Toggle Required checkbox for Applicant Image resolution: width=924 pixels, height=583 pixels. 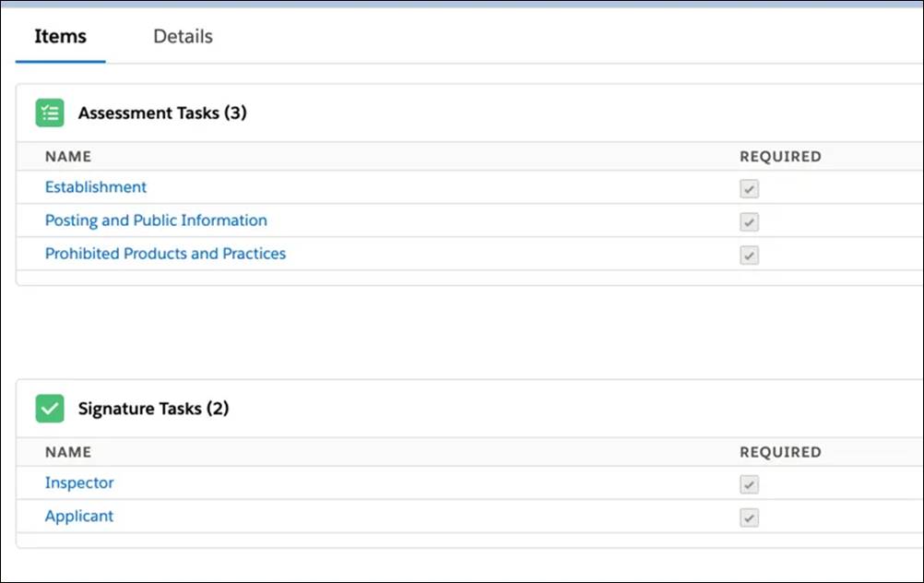click(750, 518)
